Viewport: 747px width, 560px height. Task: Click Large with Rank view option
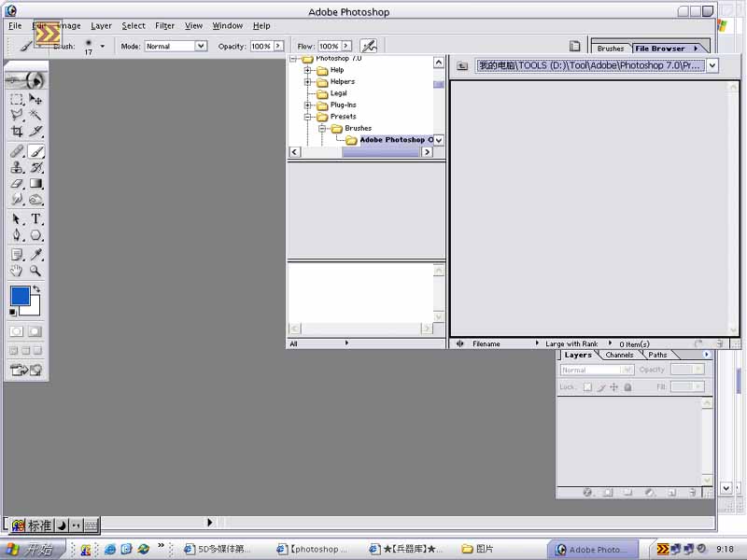pos(571,343)
